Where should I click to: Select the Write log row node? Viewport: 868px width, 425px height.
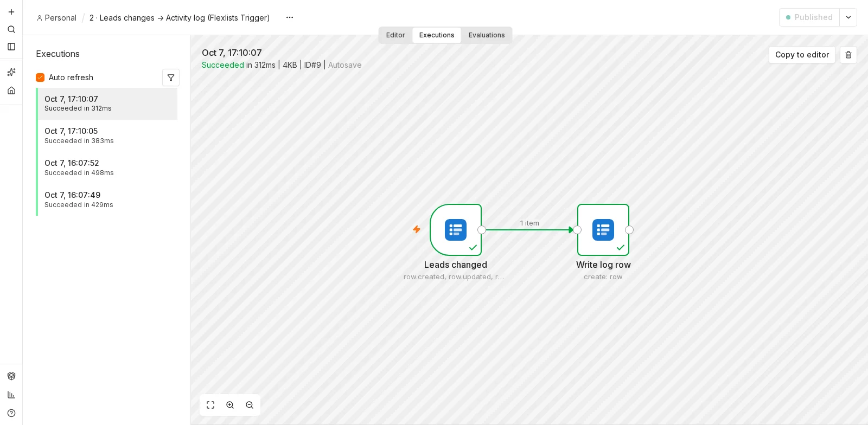click(x=603, y=230)
